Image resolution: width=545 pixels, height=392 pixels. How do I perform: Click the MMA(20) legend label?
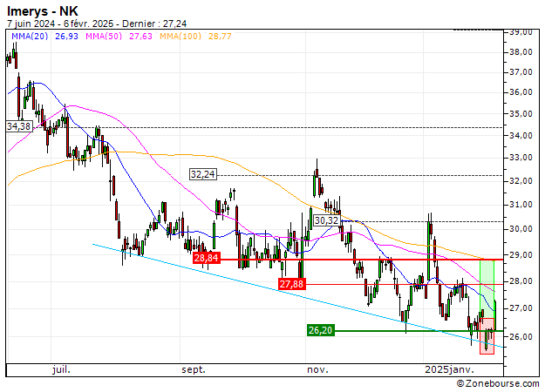[x=30, y=36]
